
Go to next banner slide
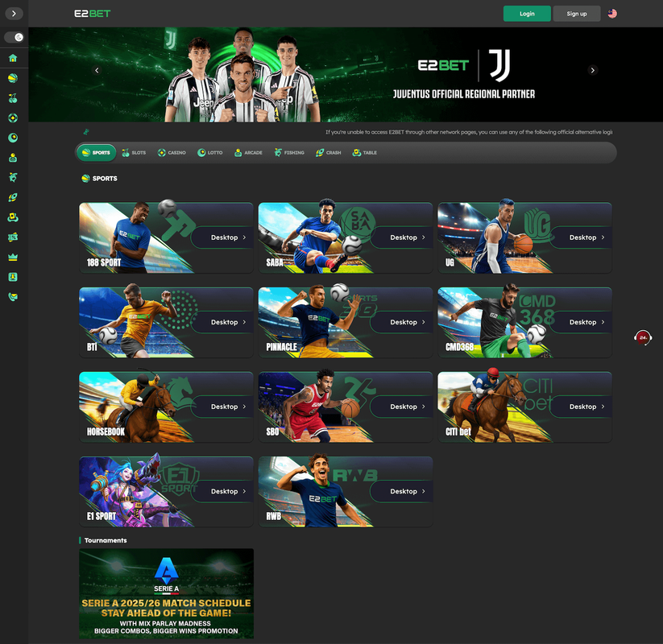pyautogui.click(x=592, y=70)
